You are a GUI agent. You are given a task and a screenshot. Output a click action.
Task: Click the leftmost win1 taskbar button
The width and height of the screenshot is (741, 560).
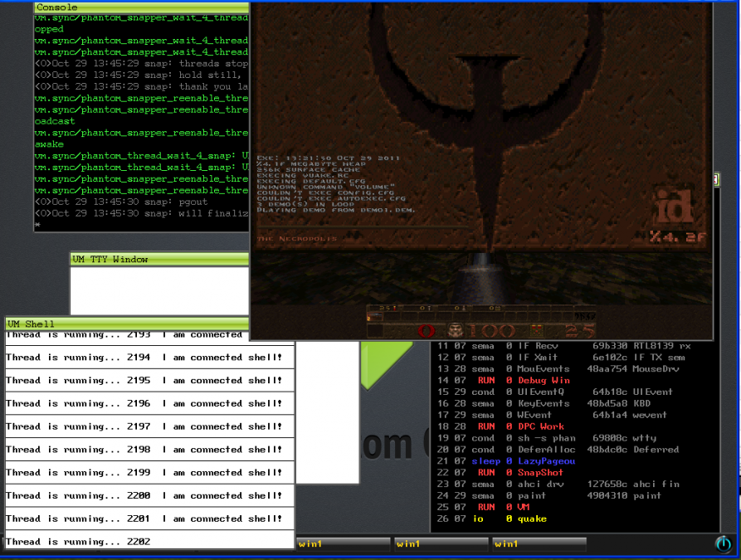pyautogui.click(x=343, y=544)
